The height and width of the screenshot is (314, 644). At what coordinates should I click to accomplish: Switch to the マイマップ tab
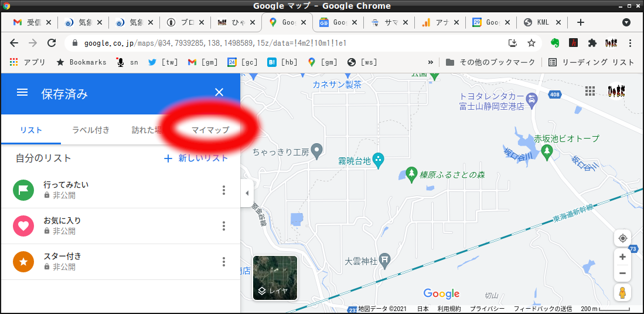[210, 130]
